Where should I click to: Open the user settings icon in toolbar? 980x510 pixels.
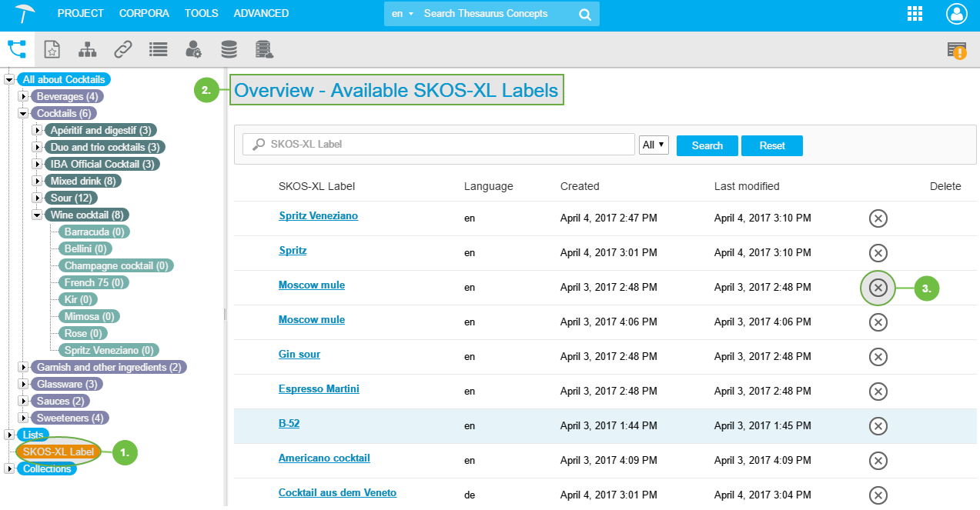[x=193, y=50]
